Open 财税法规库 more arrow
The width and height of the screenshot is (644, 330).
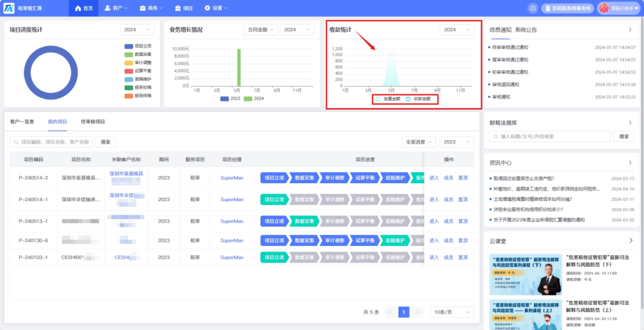click(630, 122)
